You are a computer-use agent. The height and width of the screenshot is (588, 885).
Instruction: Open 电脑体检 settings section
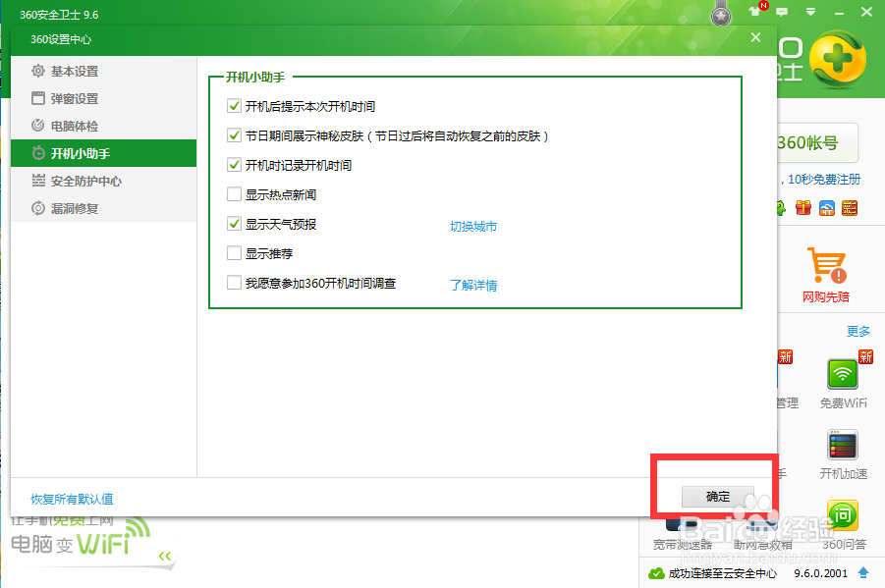(103, 126)
